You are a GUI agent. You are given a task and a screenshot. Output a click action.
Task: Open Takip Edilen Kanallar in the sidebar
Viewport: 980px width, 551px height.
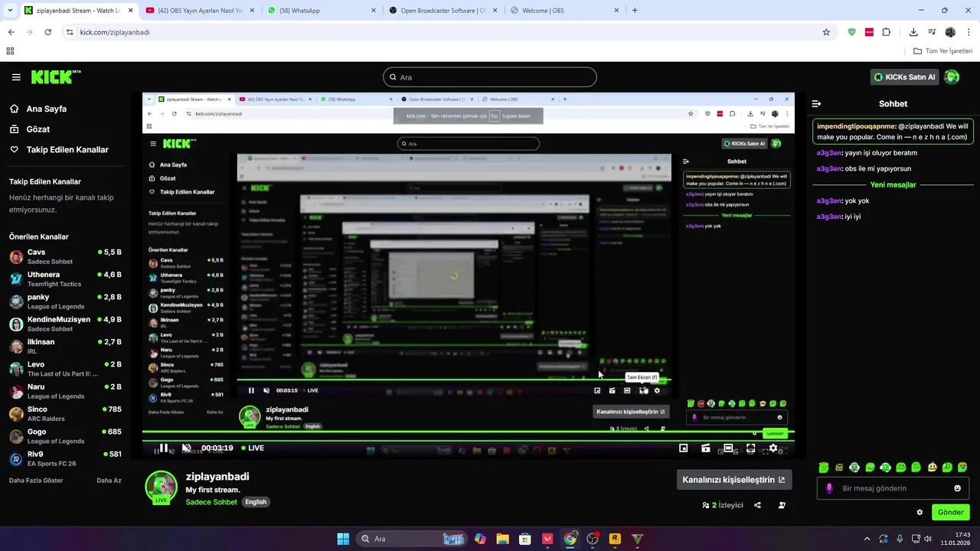(x=67, y=150)
